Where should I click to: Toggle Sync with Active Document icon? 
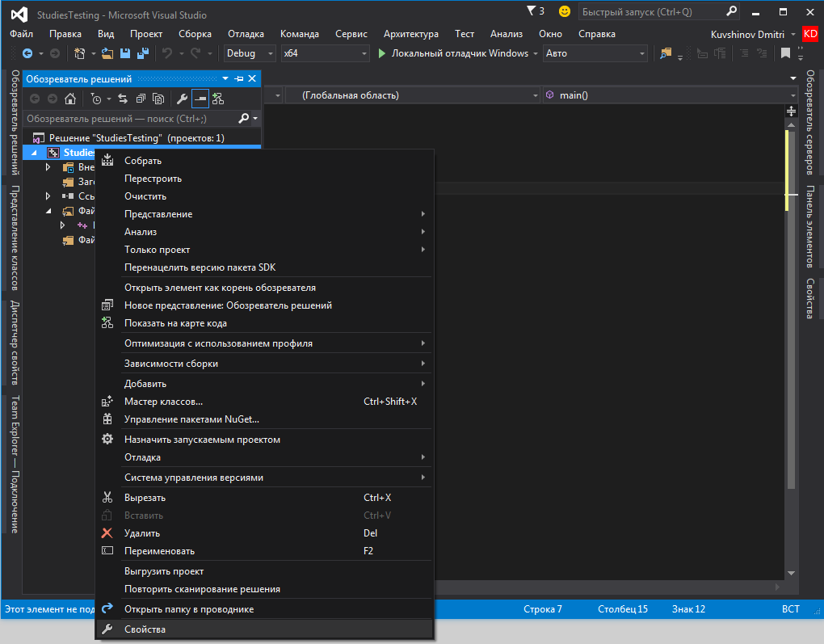[x=123, y=99]
